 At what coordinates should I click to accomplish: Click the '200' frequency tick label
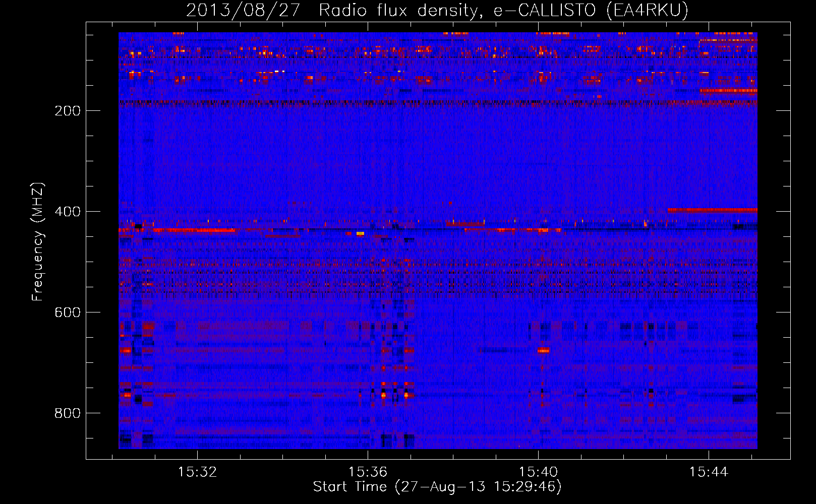point(67,111)
